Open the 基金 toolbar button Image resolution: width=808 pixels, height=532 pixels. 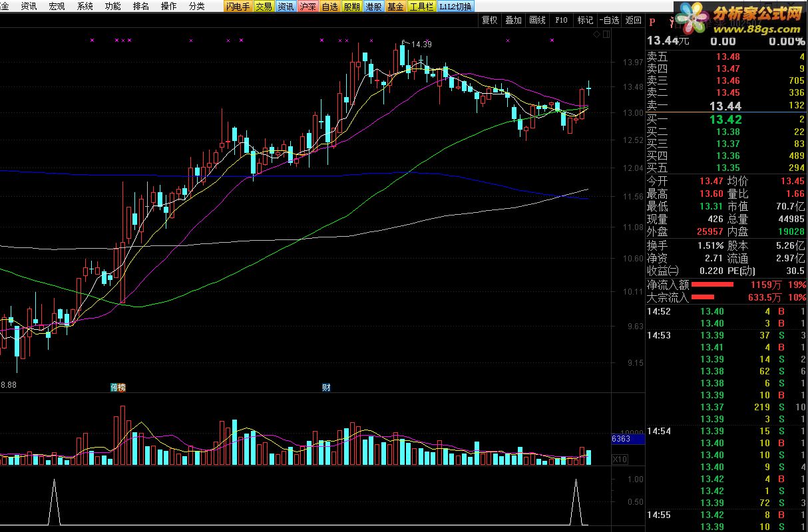tap(395, 7)
